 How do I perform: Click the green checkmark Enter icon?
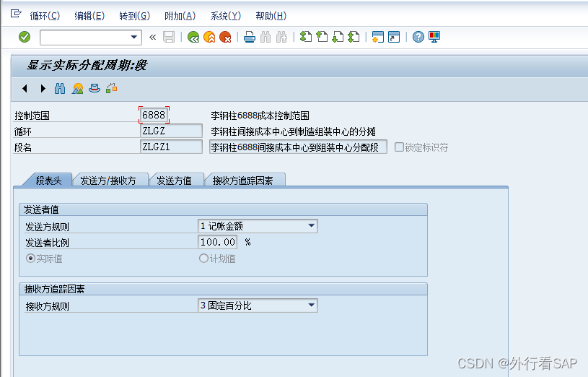[x=25, y=37]
